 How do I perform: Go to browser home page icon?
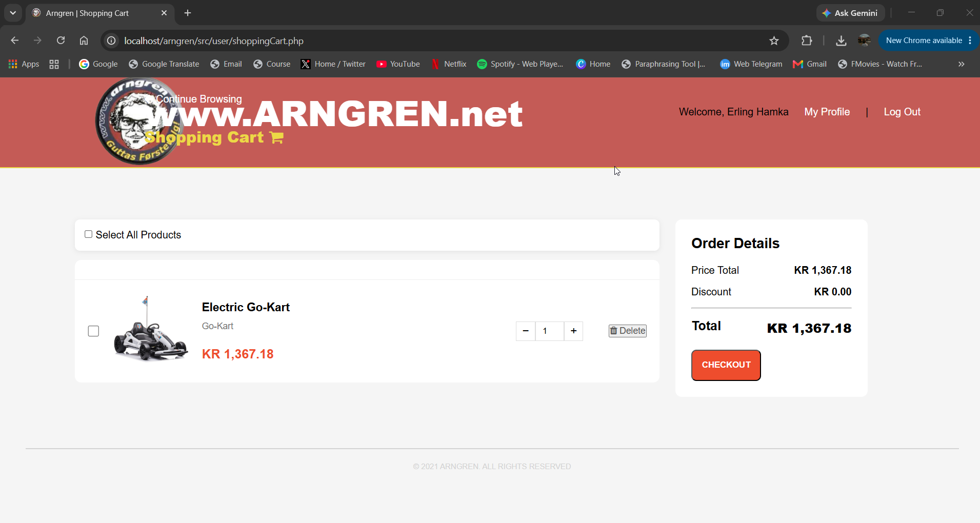click(84, 41)
